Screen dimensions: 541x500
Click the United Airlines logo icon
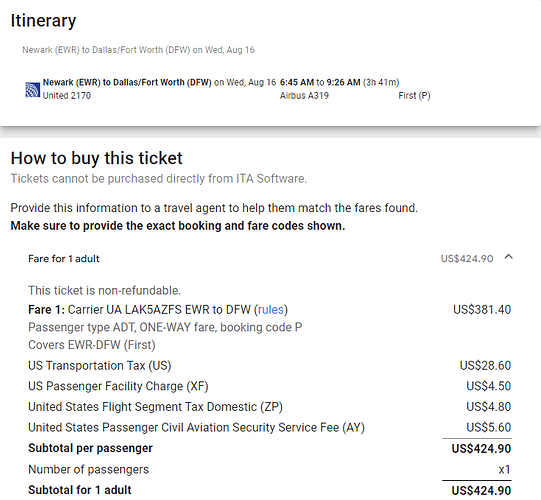coord(32,90)
